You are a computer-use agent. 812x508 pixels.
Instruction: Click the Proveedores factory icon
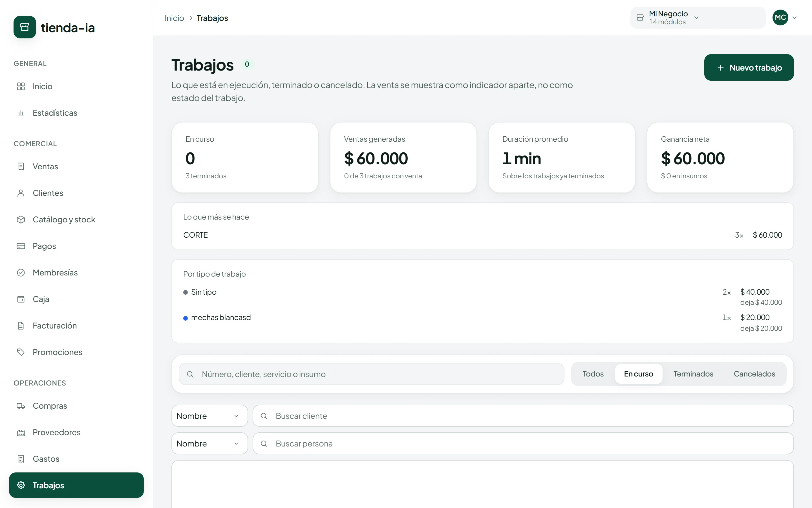21,432
